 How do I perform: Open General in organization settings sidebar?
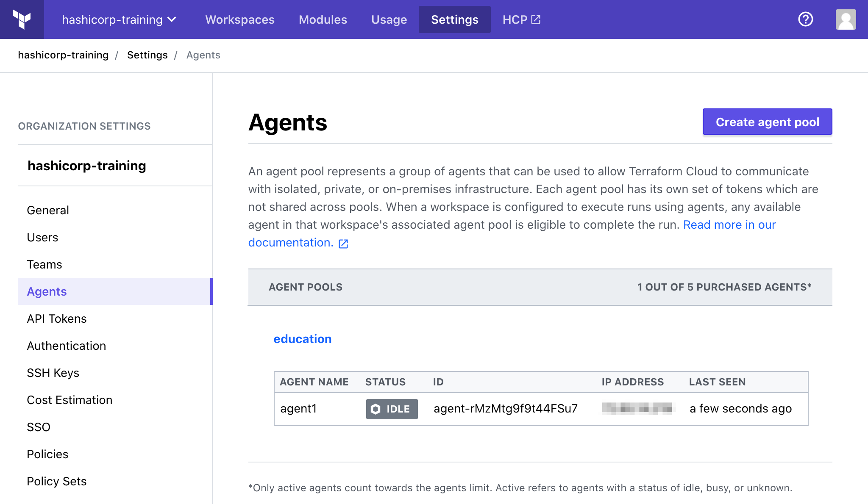point(47,210)
